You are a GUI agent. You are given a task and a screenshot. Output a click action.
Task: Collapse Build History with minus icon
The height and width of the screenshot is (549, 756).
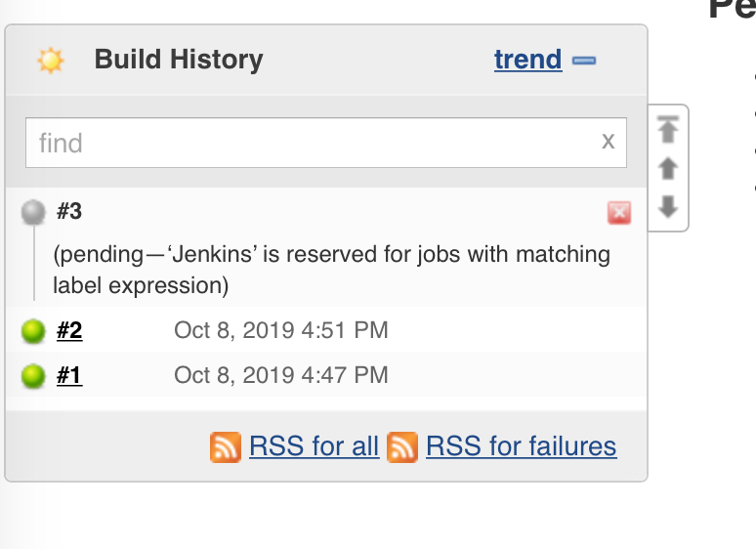(584, 61)
